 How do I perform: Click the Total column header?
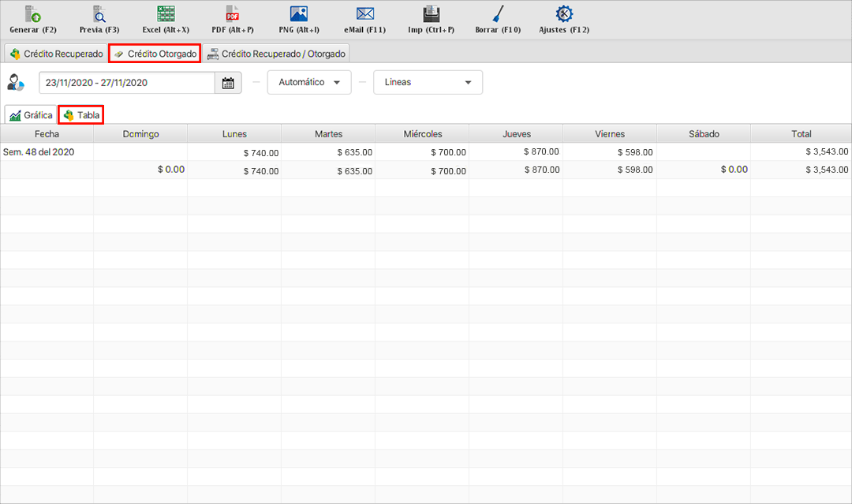(x=801, y=134)
